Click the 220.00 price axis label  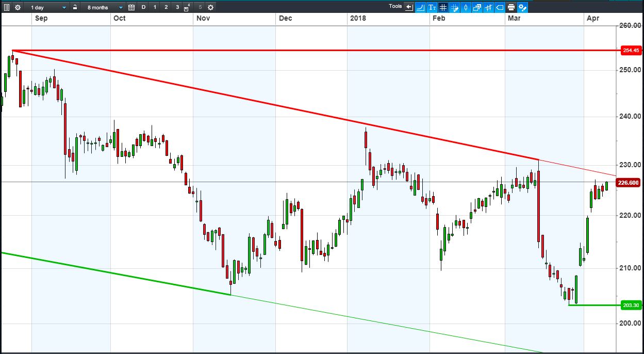[x=630, y=215]
